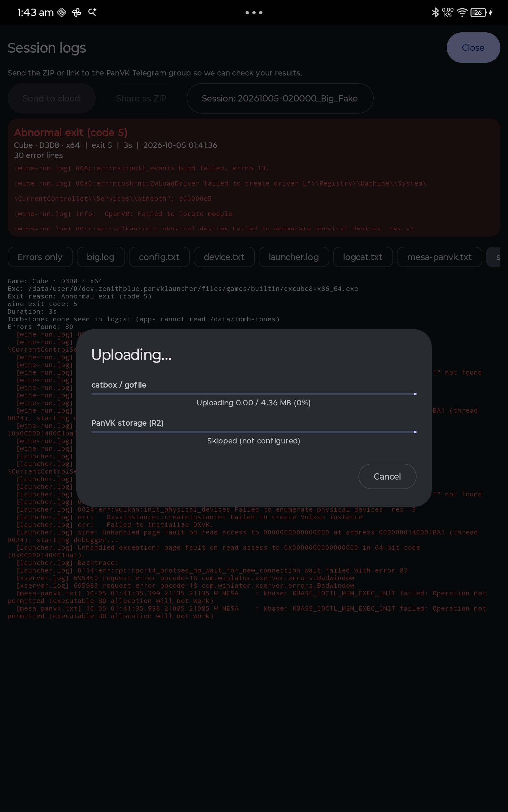Open the mesa-panvk.txt tab
508x812 pixels.
click(439, 257)
